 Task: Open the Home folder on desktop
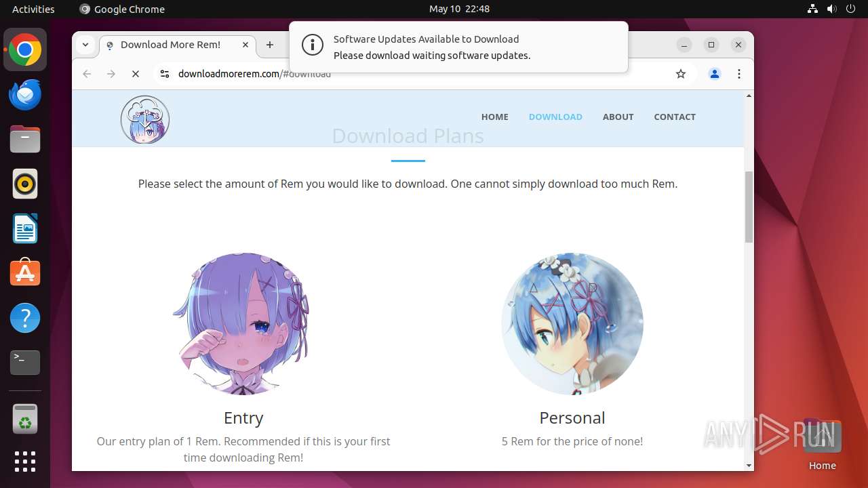(822, 445)
